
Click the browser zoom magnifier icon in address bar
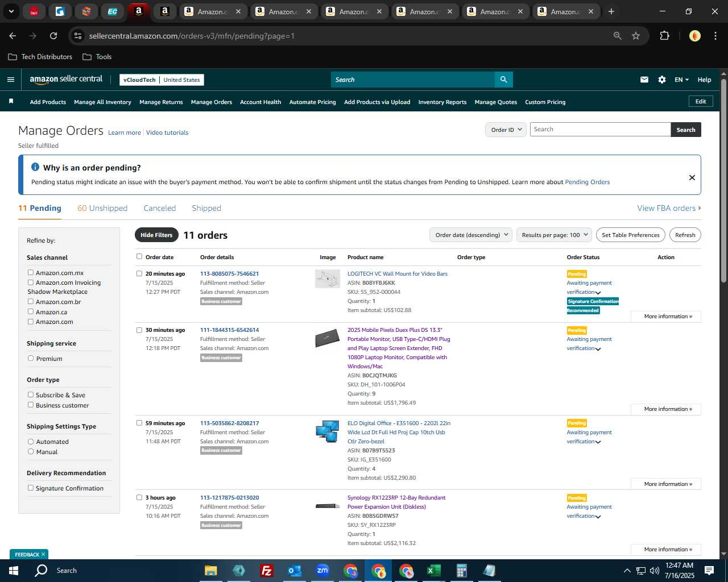pos(618,36)
